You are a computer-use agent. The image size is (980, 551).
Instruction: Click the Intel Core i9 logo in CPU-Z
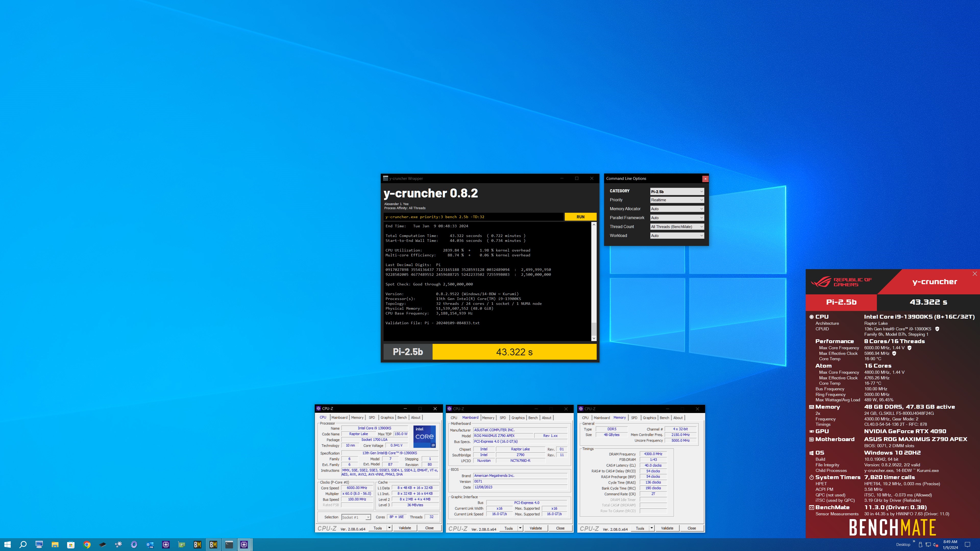(x=424, y=436)
